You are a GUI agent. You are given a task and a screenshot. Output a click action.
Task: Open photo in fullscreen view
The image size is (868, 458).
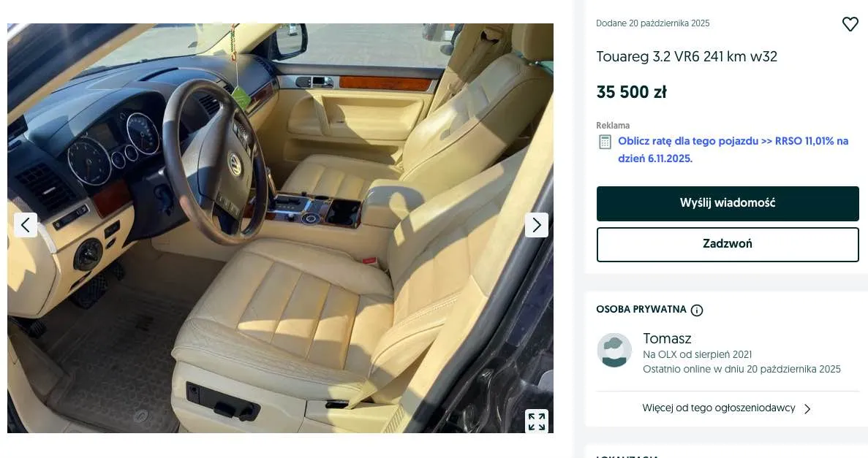point(537,421)
